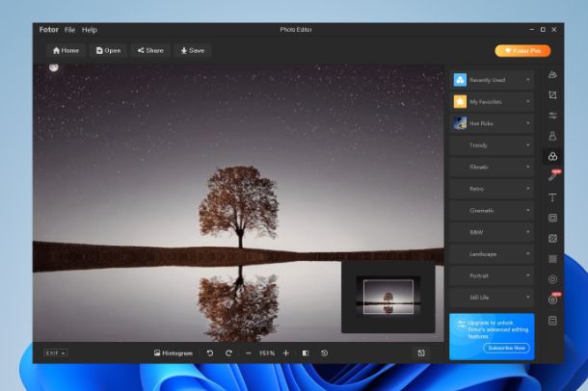Click the Recently Used blue icon
The width and height of the screenshot is (588, 391).
460,80
